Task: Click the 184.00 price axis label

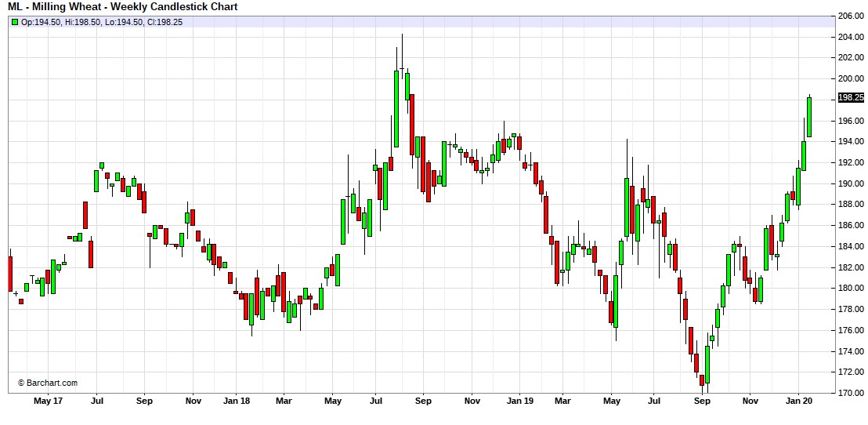Action: (850, 246)
